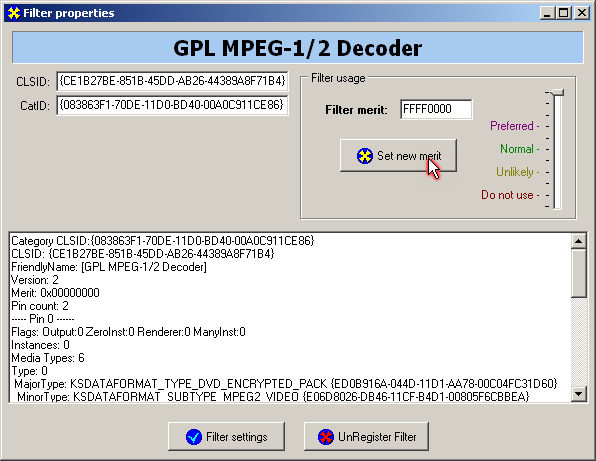Click the details scrollbar up arrow
The width and height of the screenshot is (596, 461).
(x=579, y=241)
